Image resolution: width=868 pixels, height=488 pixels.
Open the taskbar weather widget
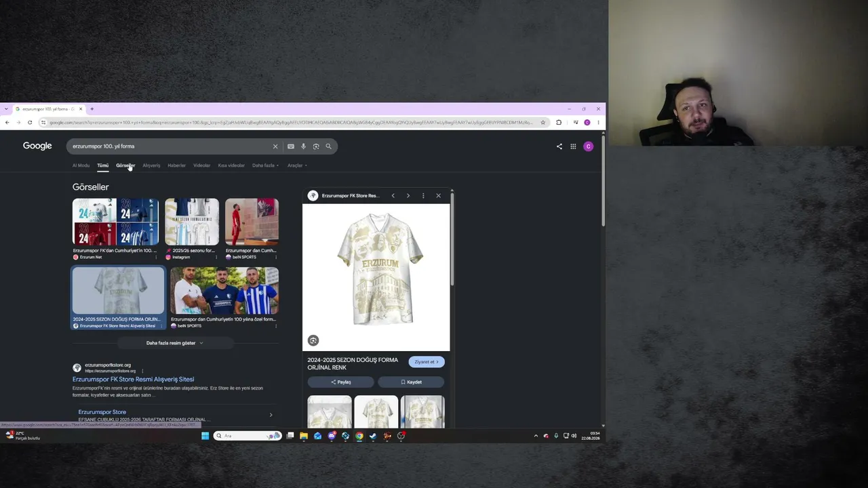(x=22, y=436)
